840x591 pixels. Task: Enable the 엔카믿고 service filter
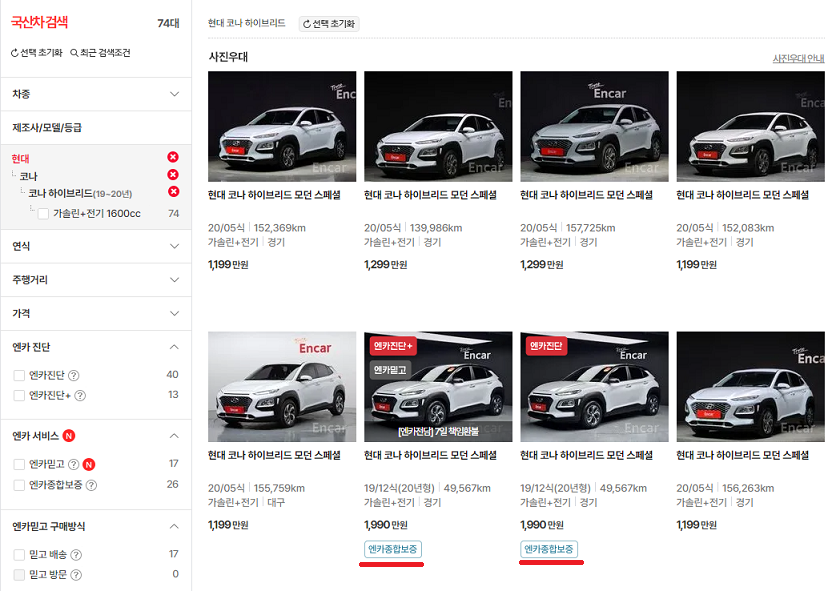(x=19, y=464)
